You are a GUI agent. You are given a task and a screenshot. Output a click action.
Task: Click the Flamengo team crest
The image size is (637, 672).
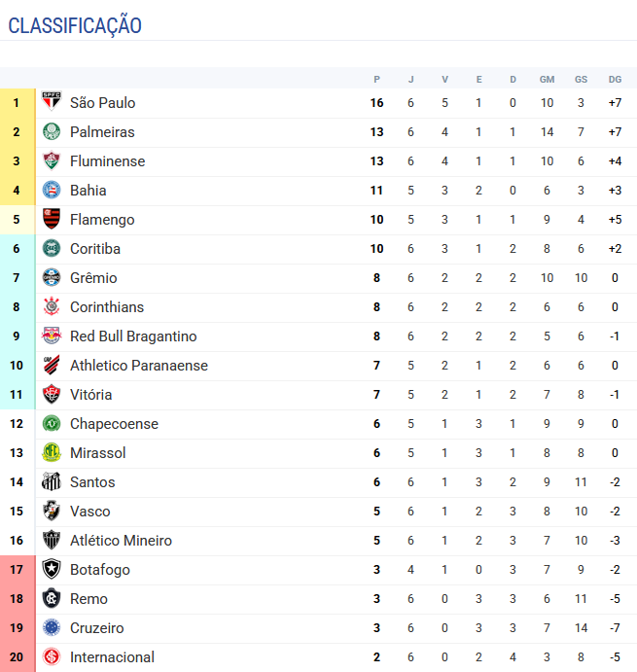(x=52, y=220)
